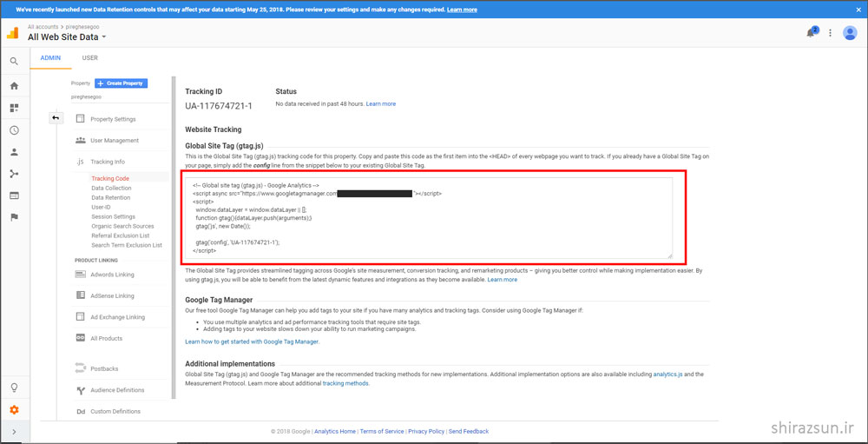Select Organic Search Sources submenu item
The height and width of the screenshot is (444, 868).
(x=122, y=226)
